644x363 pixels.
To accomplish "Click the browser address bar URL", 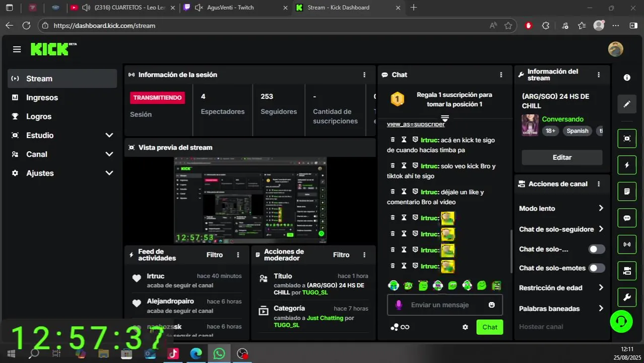I will click(104, 25).
